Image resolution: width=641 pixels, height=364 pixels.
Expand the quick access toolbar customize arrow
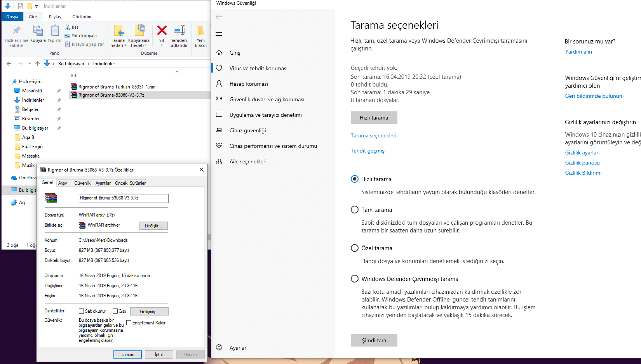click(36, 7)
